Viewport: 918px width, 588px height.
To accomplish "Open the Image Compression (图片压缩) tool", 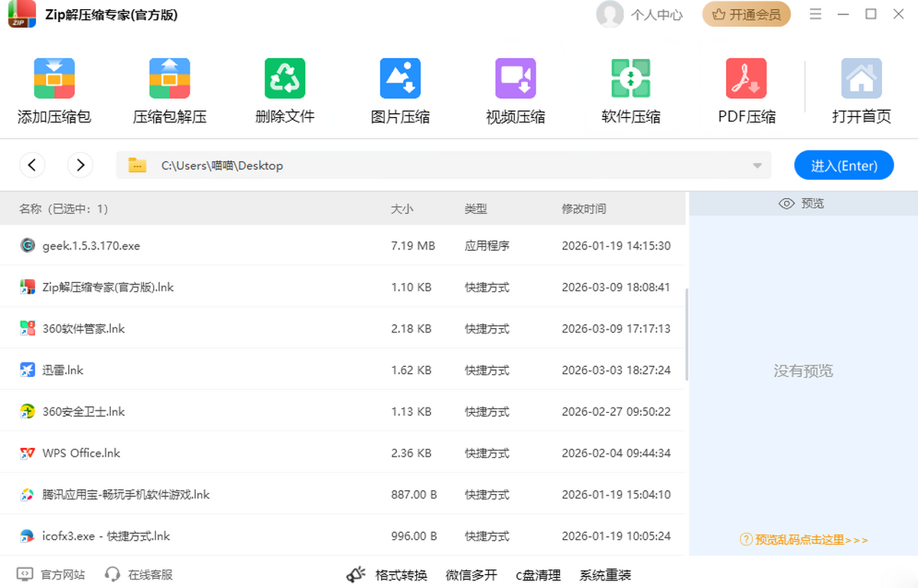I will pos(400,79).
